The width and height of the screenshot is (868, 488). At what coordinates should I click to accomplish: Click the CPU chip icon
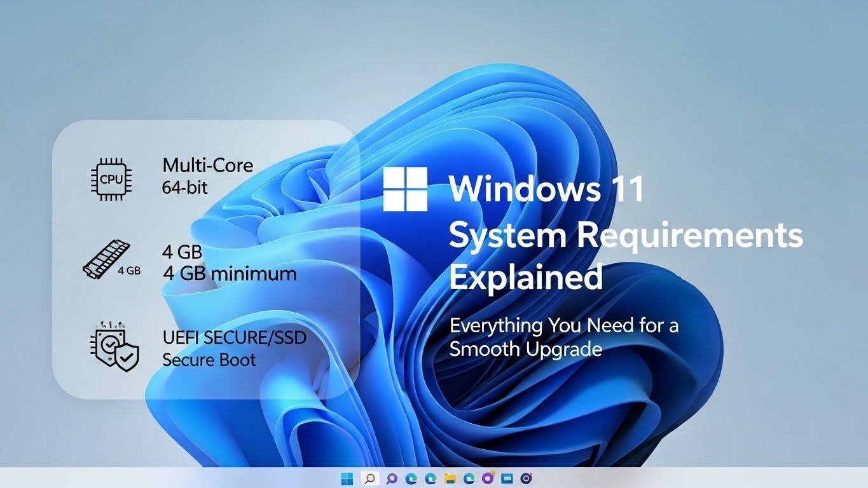108,179
